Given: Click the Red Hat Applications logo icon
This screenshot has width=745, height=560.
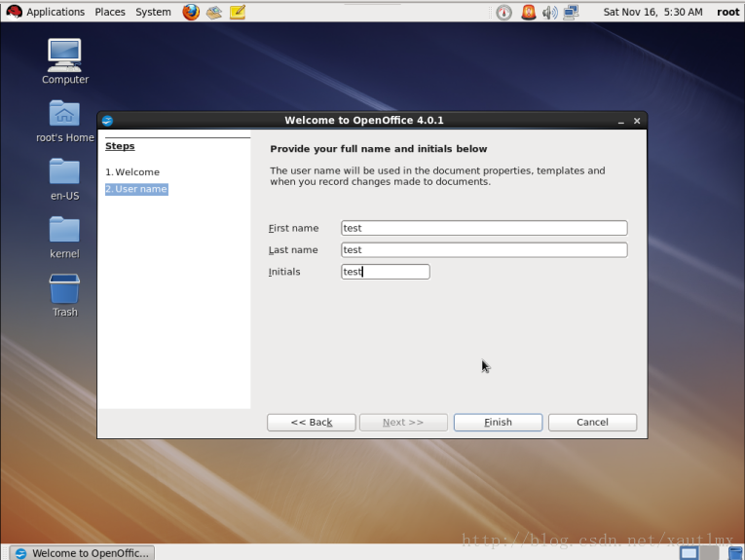Looking at the screenshot, I should (x=14, y=12).
